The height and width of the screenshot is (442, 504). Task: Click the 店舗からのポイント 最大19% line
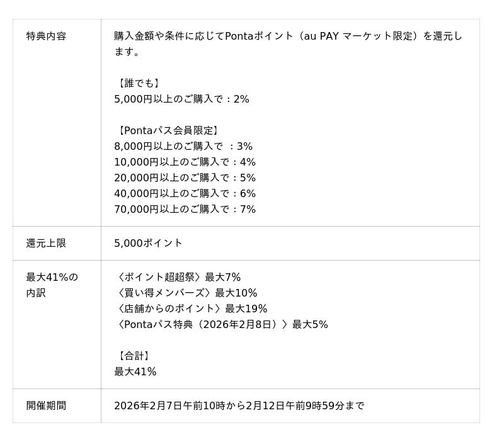tap(191, 309)
